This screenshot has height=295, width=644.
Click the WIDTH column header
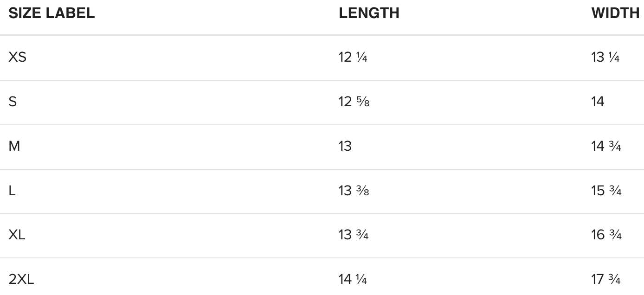click(x=615, y=13)
